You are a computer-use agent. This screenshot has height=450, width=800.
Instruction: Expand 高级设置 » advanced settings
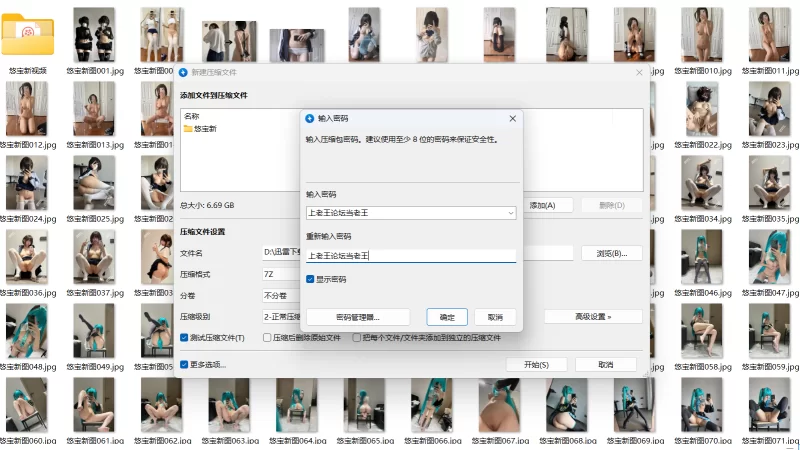tap(593, 316)
